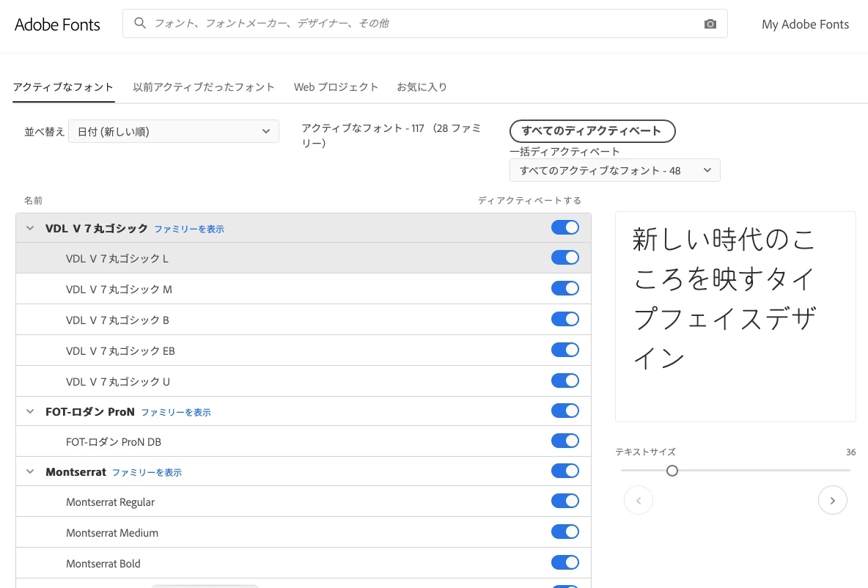Screen dimensions: 868x588
Task: Show family for FOT-ロダン ProN
Action: point(176,412)
